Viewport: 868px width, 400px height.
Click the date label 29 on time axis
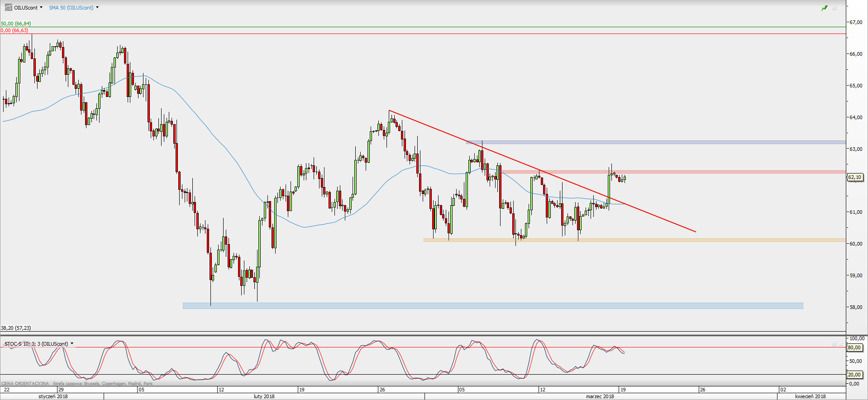[x=61, y=390]
